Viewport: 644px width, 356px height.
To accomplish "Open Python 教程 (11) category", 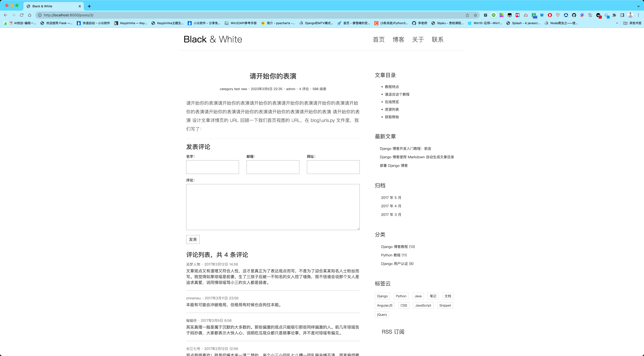I will pyautogui.click(x=394, y=255).
